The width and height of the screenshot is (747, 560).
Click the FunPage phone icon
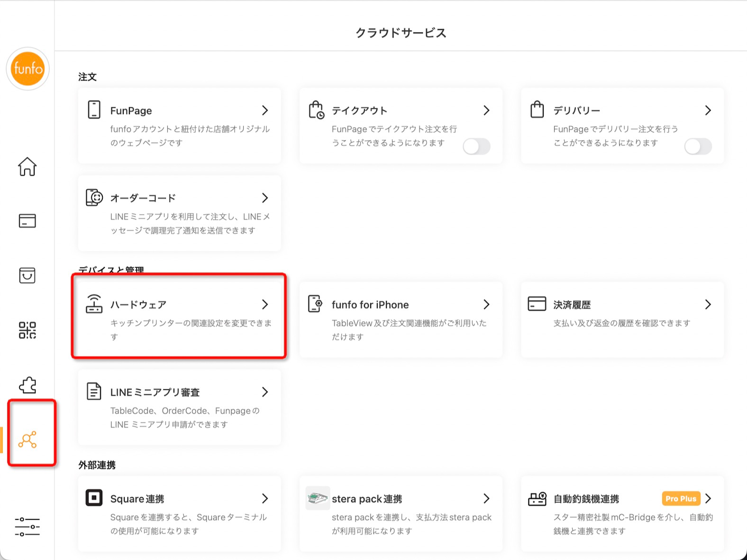pos(94,109)
